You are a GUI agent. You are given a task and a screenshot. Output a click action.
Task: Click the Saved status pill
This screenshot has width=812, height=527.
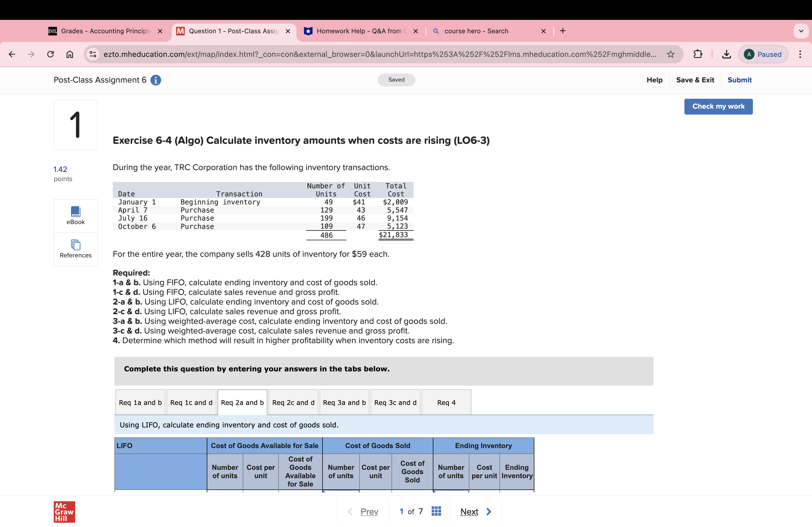click(396, 79)
